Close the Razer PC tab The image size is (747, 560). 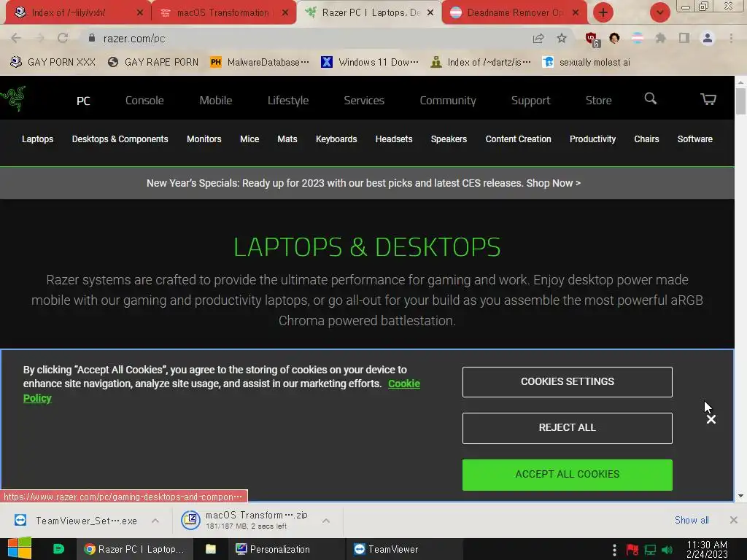click(430, 12)
